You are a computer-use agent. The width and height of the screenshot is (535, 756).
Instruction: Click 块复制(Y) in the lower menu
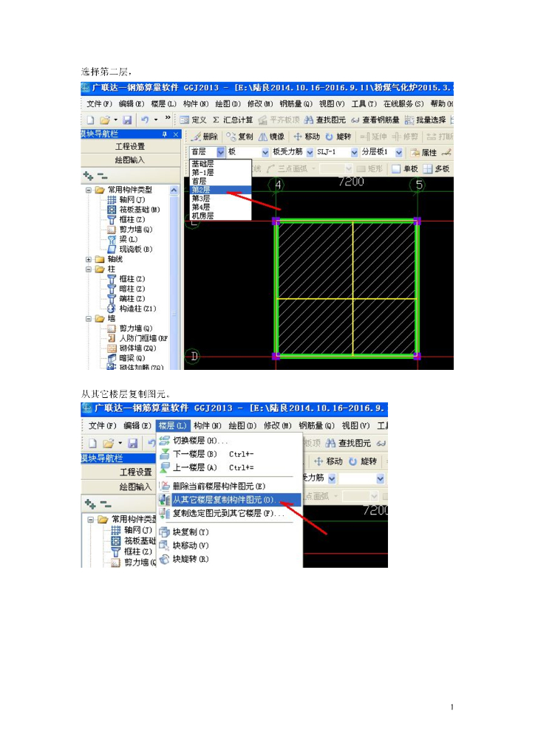pos(184,532)
